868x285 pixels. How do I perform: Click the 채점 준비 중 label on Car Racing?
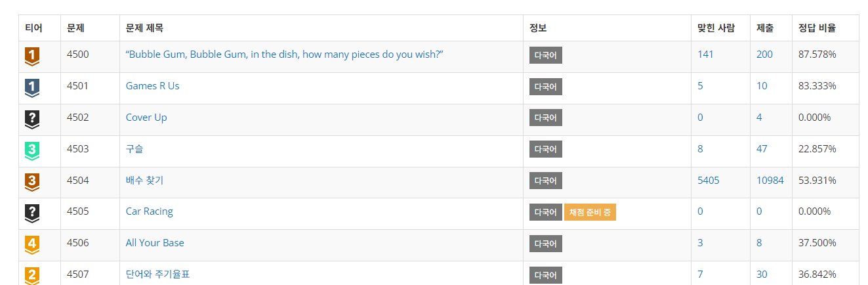tap(590, 212)
